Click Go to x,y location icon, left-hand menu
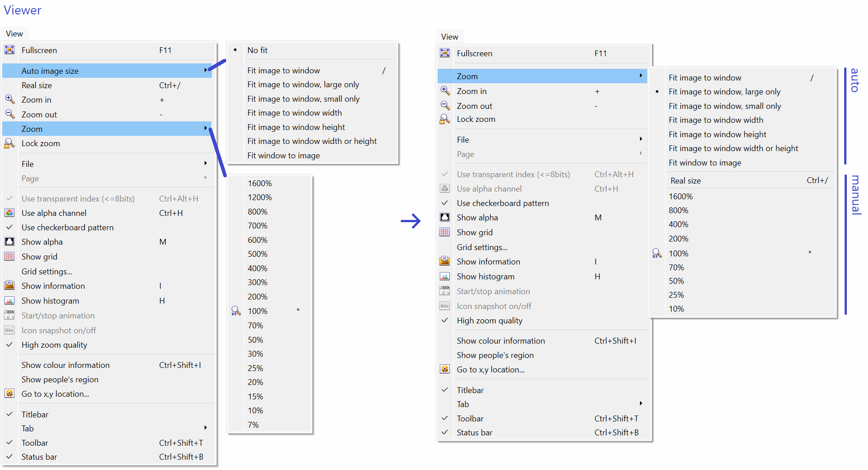 point(9,394)
